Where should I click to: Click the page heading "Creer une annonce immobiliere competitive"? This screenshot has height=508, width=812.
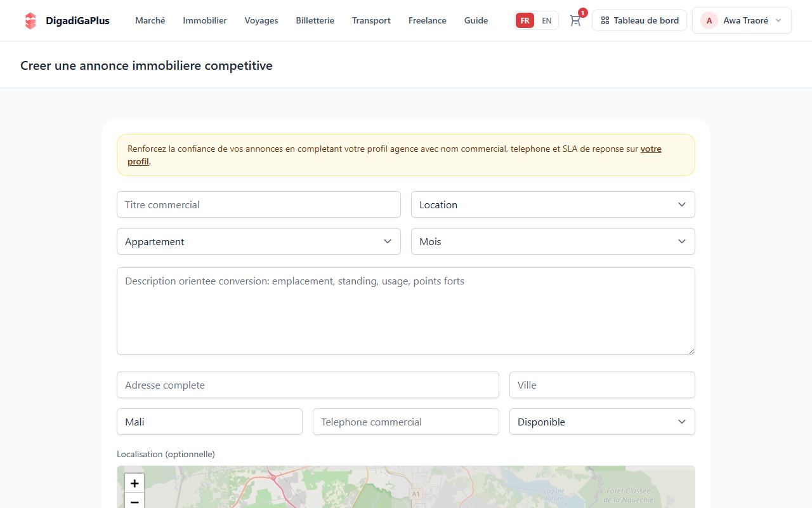(147, 65)
